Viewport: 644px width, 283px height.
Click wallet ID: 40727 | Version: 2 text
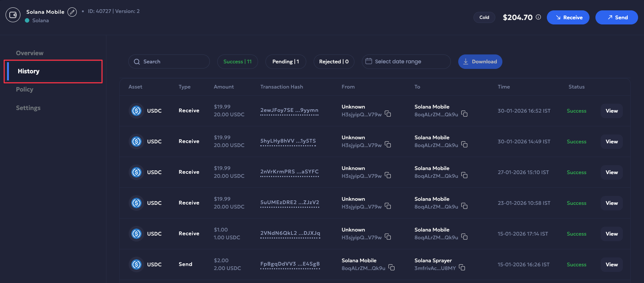click(x=114, y=11)
